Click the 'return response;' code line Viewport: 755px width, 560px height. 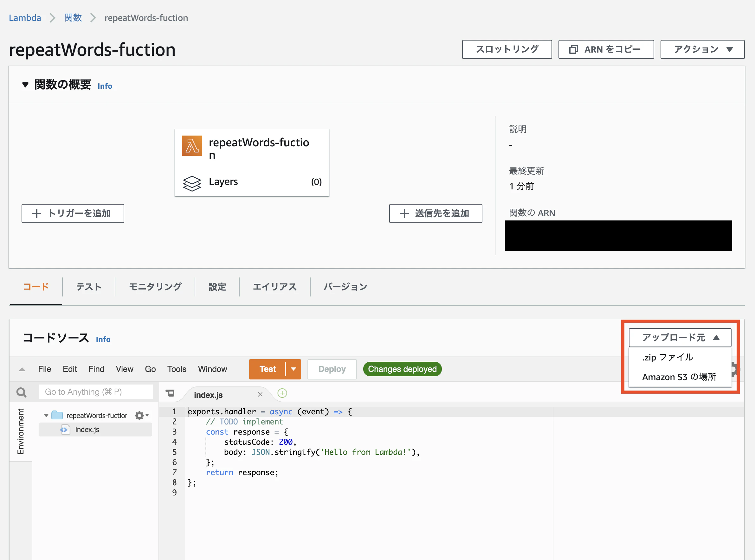tap(242, 473)
